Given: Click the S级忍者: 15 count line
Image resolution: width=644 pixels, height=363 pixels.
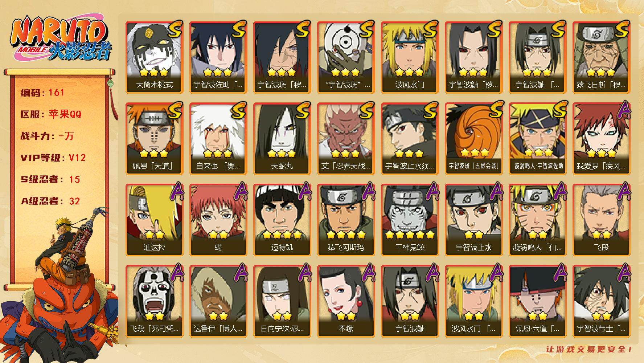Looking at the screenshot, I should click(x=50, y=179).
